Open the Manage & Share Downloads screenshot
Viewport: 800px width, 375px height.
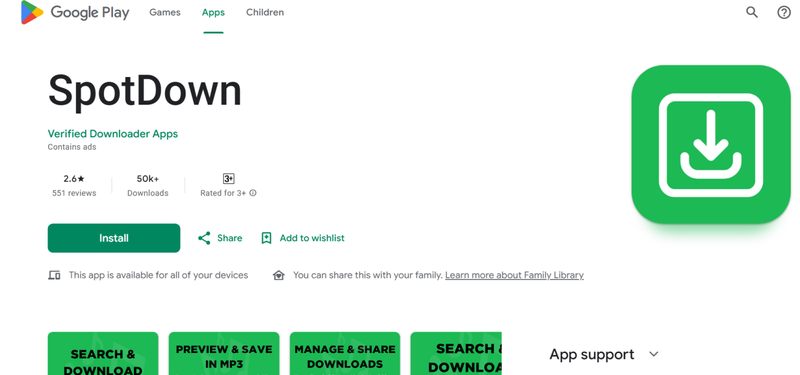click(x=345, y=354)
